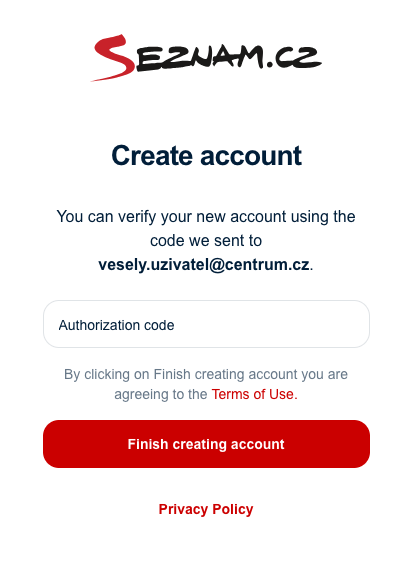The height and width of the screenshot is (579, 394).
Task: Click the Create account heading
Action: tap(206, 155)
